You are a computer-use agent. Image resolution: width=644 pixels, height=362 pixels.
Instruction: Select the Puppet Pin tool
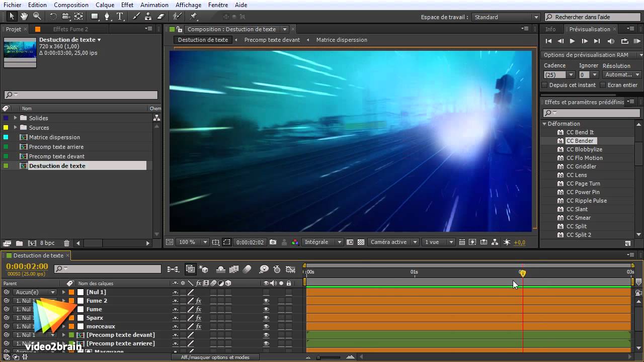193,17
